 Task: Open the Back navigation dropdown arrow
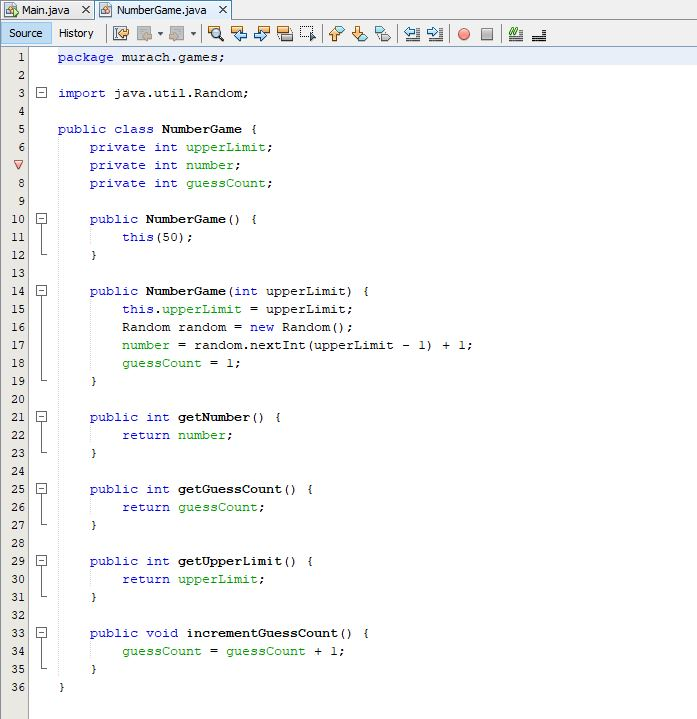click(160, 33)
